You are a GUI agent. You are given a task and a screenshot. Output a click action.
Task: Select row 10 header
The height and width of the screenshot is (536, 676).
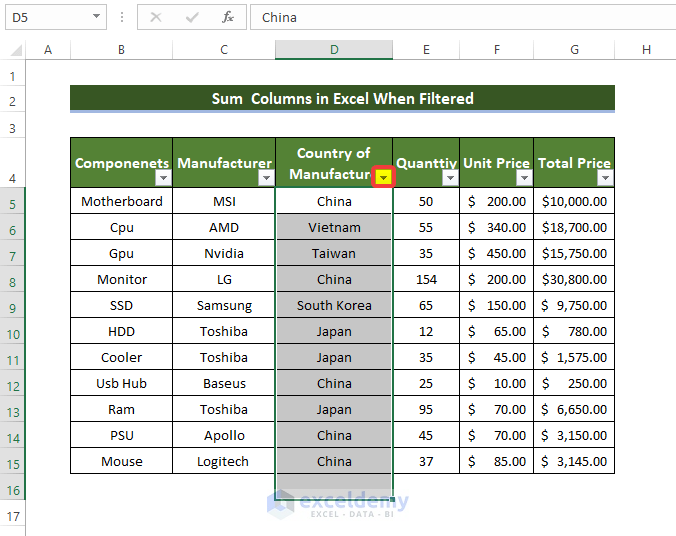tap(13, 331)
